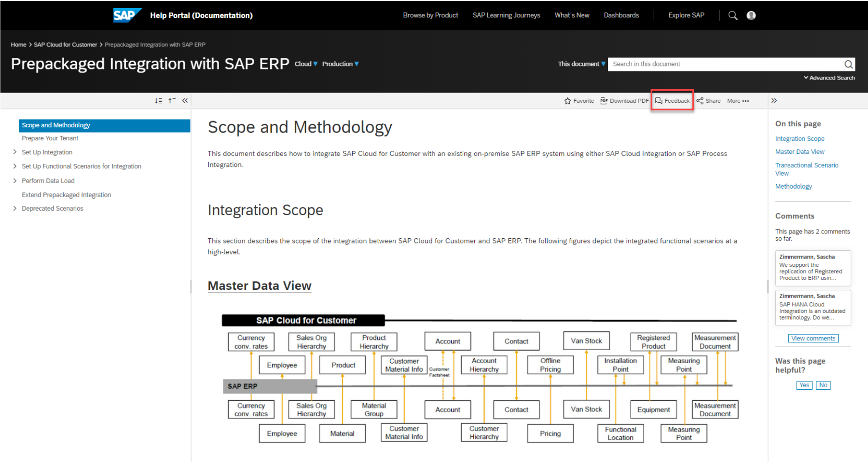Mark page as Favorite
Viewport: 868px width, 462px height.
(579, 101)
